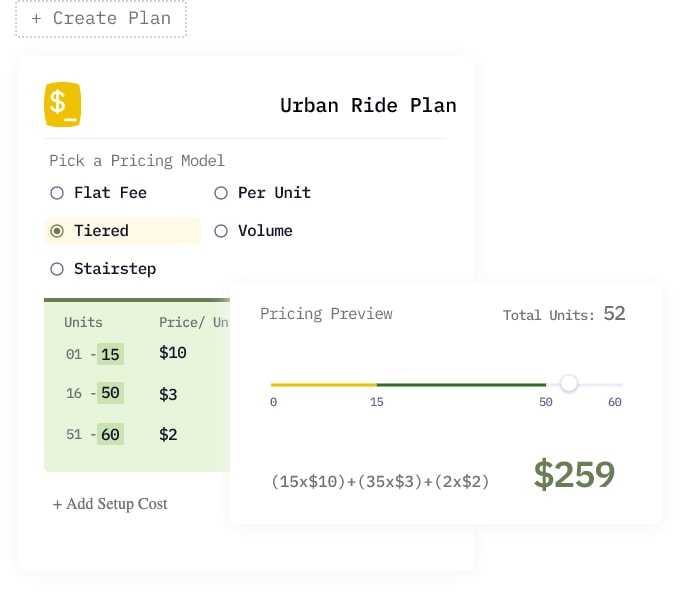Click the Total Units value 52
The width and height of the screenshot is (681, 592).
[x=614, y=314]
